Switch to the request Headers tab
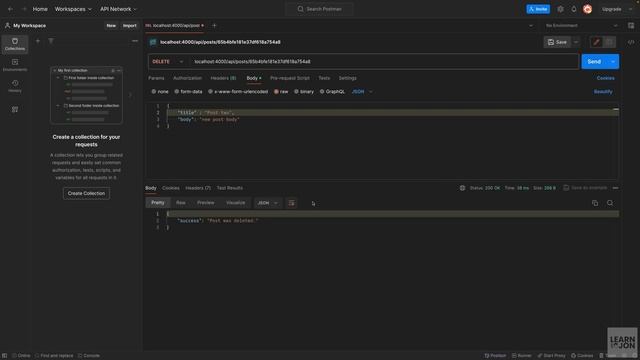This screenshot has width=640, height=360. point(223,78)
